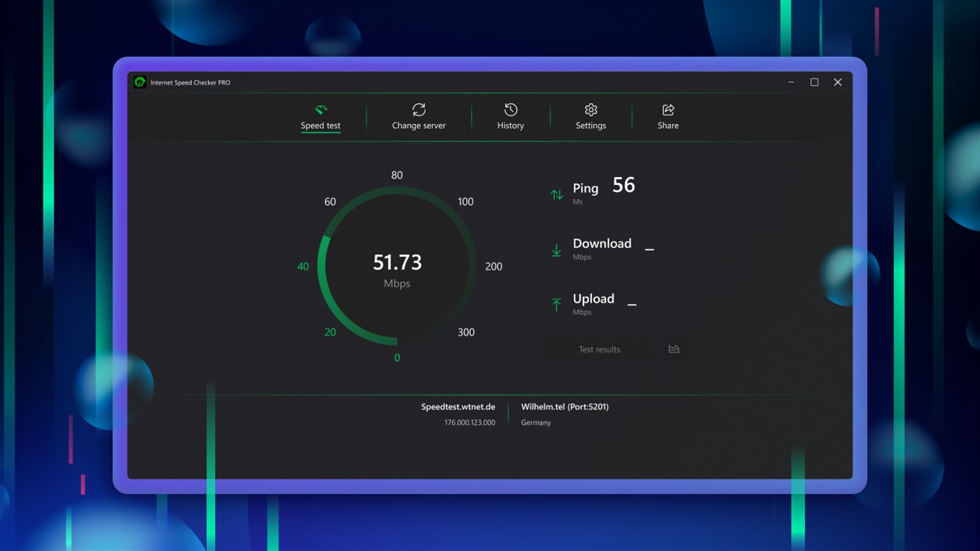980x551 pixels.
Task: Click the Ping value 56
Action: (x=623, y=185)
